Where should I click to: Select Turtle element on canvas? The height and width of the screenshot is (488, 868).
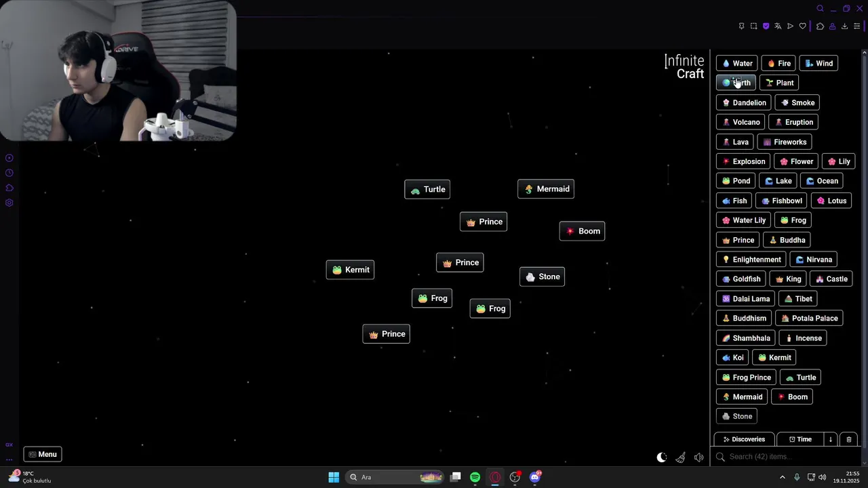tap(427, 189)
